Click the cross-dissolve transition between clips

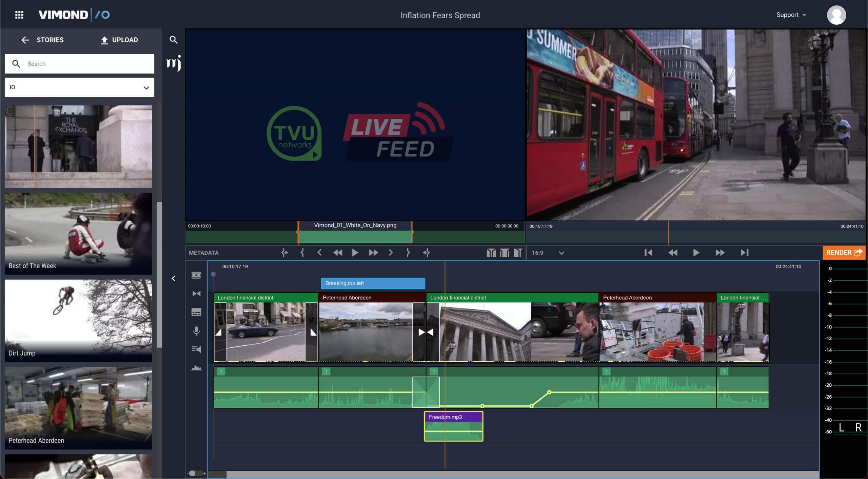(426, 332)
